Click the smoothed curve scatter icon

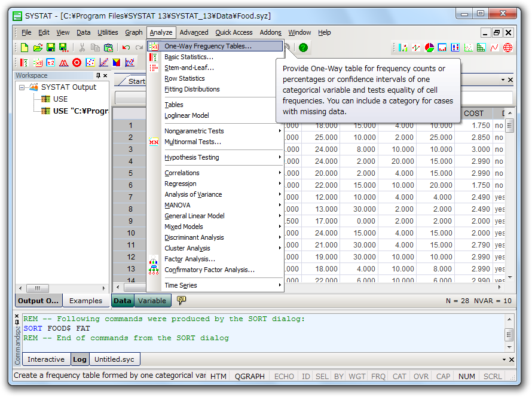(x=130, y=62)
